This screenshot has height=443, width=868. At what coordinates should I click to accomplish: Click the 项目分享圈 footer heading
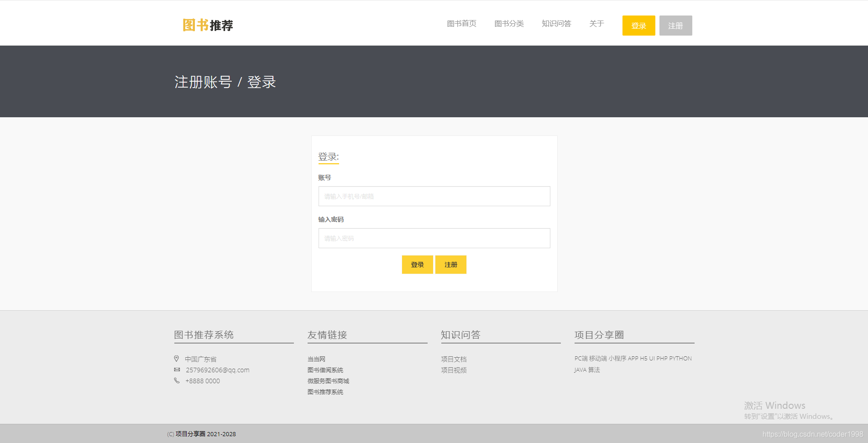point(599,335)
